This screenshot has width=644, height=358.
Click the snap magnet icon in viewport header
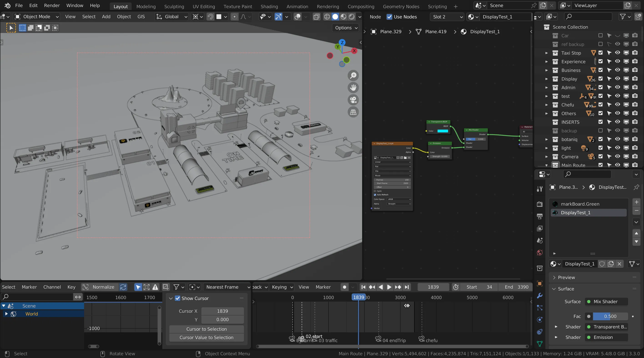[210, 17]
